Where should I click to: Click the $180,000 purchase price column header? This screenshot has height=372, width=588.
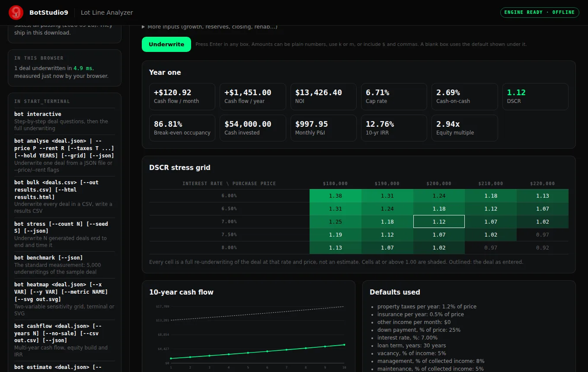click(x=336, y=183)
